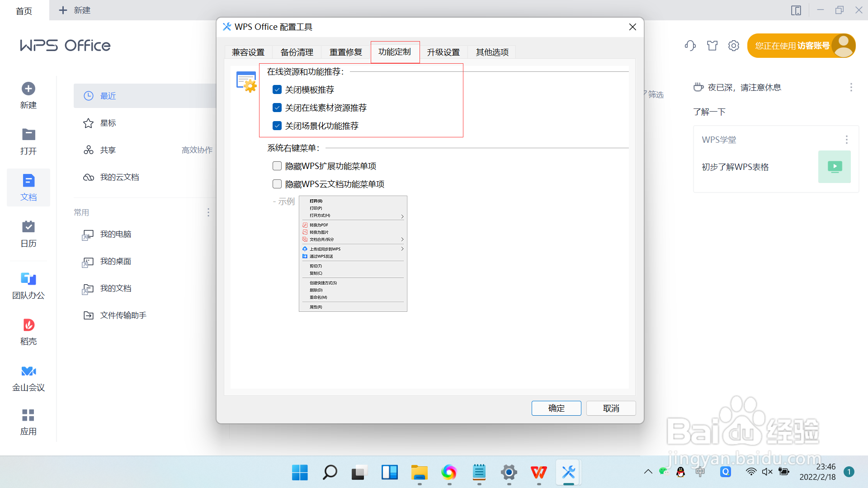Switch to the 重置修复 tab
868x488 pixels.
coord(346,52)
